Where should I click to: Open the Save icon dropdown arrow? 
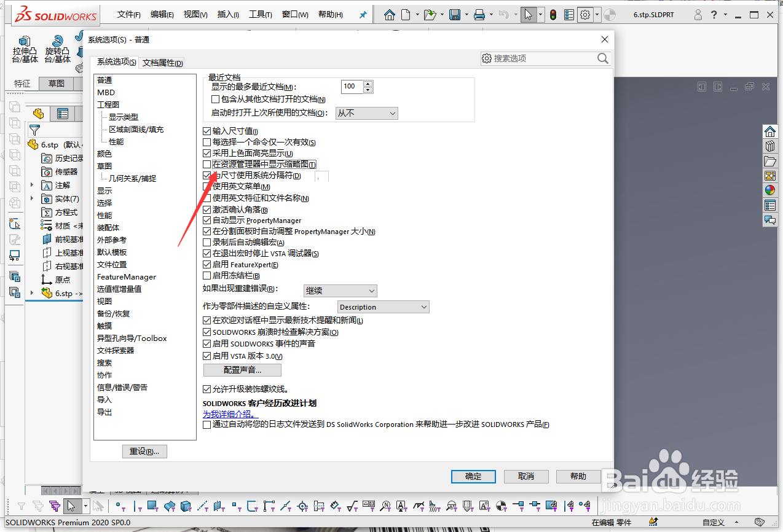point(466,15)
